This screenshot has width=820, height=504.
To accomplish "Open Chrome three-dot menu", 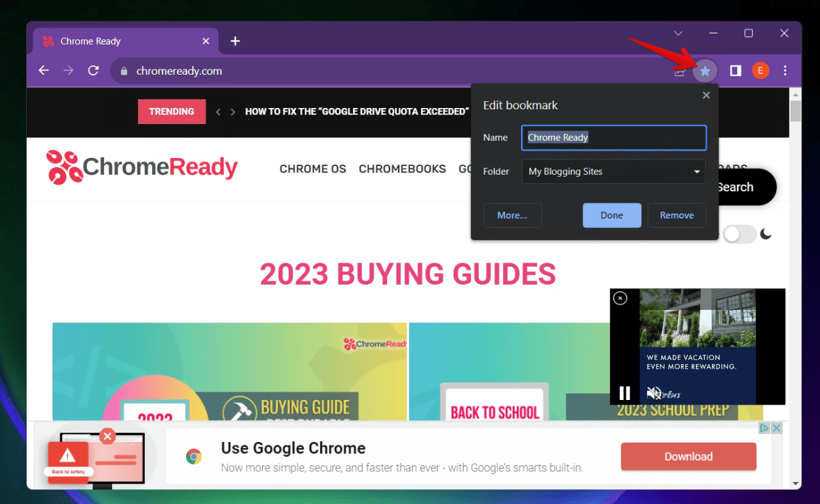I will [785, 71].
